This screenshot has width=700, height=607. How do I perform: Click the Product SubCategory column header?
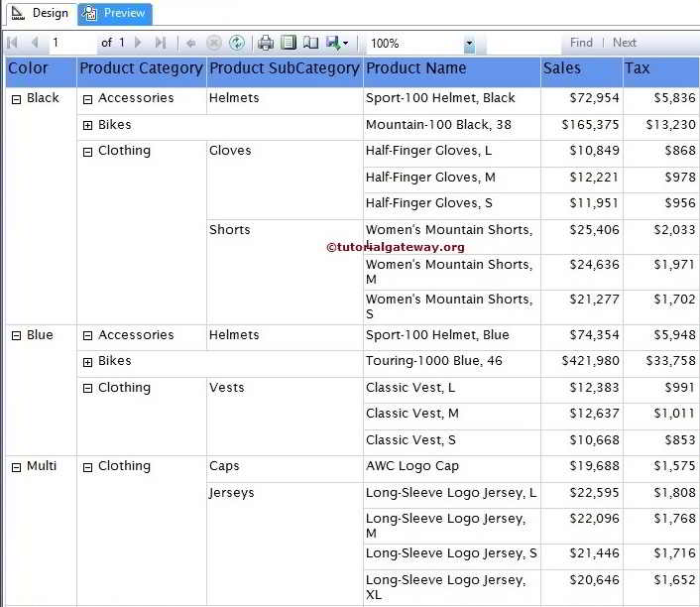pos(285,72)
